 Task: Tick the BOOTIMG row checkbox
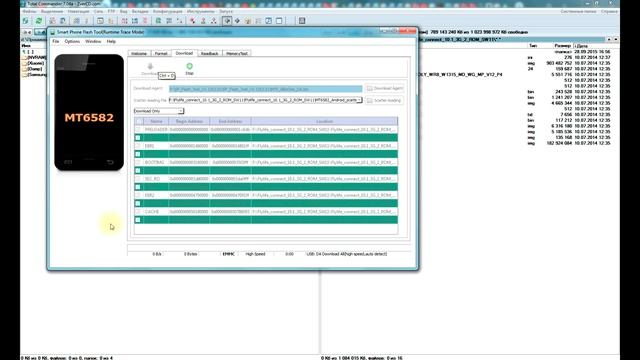coord(138,162)
